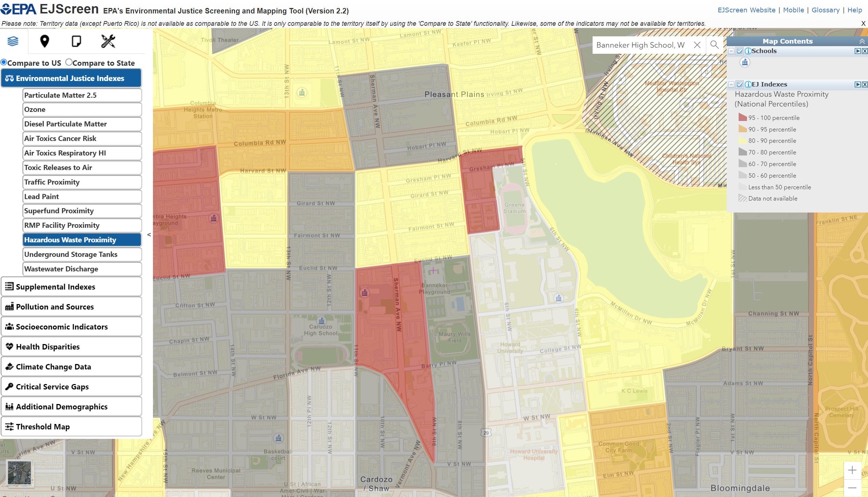This screenshot has width=868, height=497.
Task: Expand the Health Disparities section
Action: coord(71,347)
